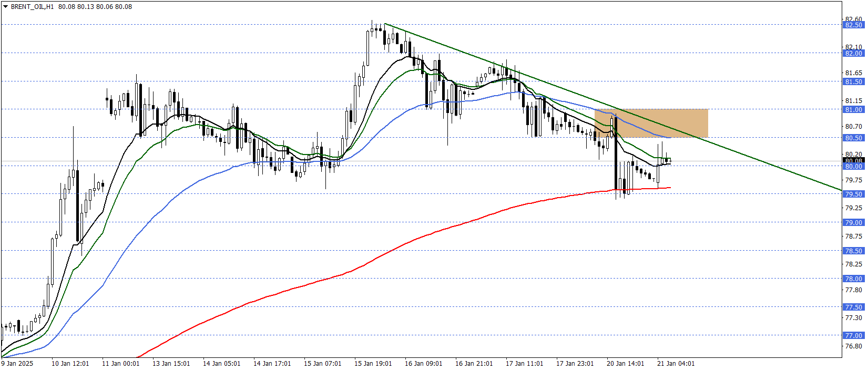The image size is (868, 370).
Task: Select the 78.00 horizontal level price label
Action: coord(853,279)
